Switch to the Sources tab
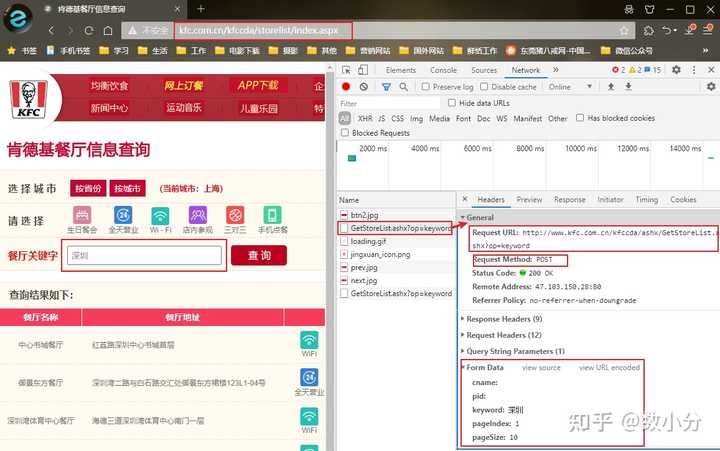This screenshot has height=451, width=720. pos(484,70)
